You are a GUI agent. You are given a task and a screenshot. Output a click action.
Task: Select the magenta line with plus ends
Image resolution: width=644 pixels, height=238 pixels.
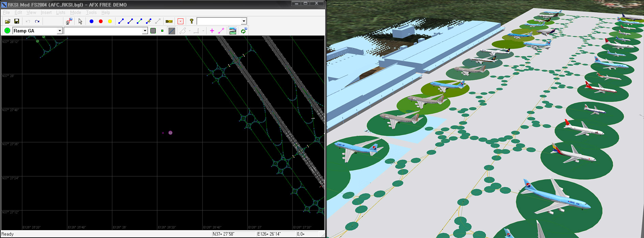tap(221, 31)
